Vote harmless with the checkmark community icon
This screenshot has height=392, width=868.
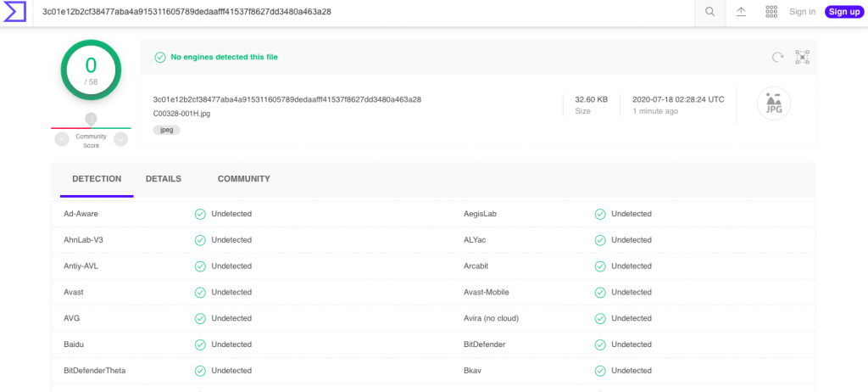click(x=120, y=139)
